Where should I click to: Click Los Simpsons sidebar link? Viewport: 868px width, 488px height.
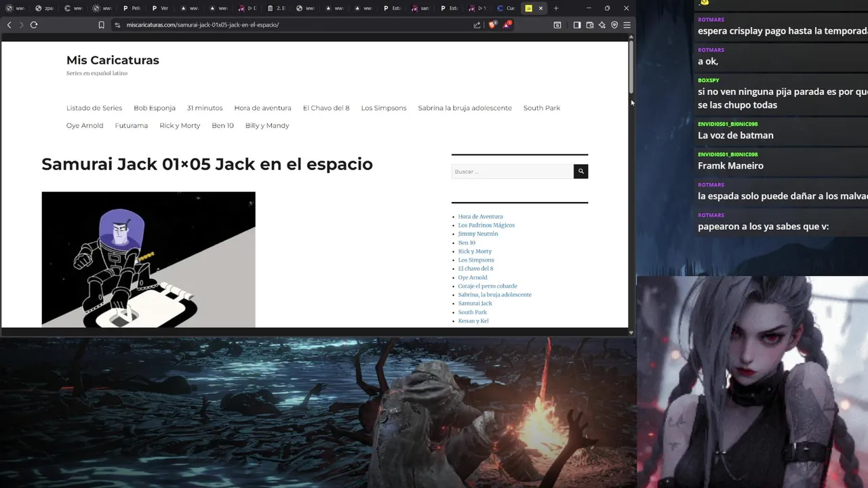coord(476,260)
